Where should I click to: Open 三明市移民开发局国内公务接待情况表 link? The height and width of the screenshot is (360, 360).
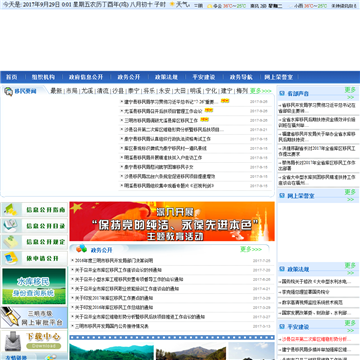tap(112, 326)
